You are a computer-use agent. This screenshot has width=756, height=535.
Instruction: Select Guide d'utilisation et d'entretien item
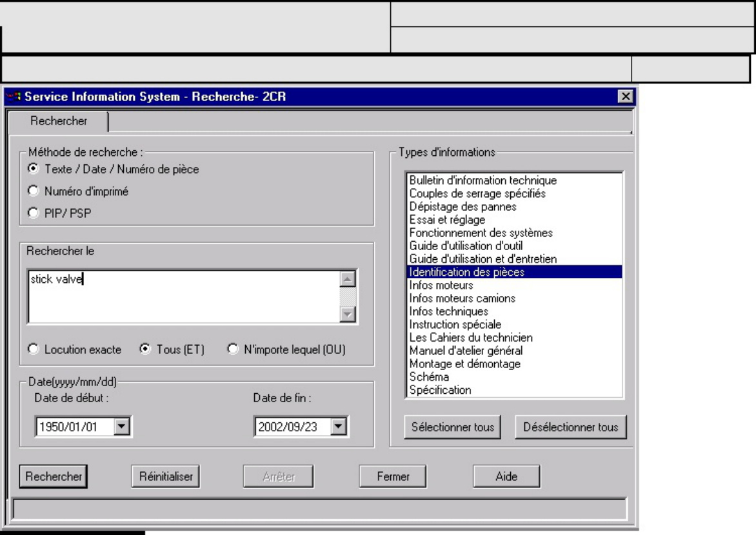click(515, 259)
